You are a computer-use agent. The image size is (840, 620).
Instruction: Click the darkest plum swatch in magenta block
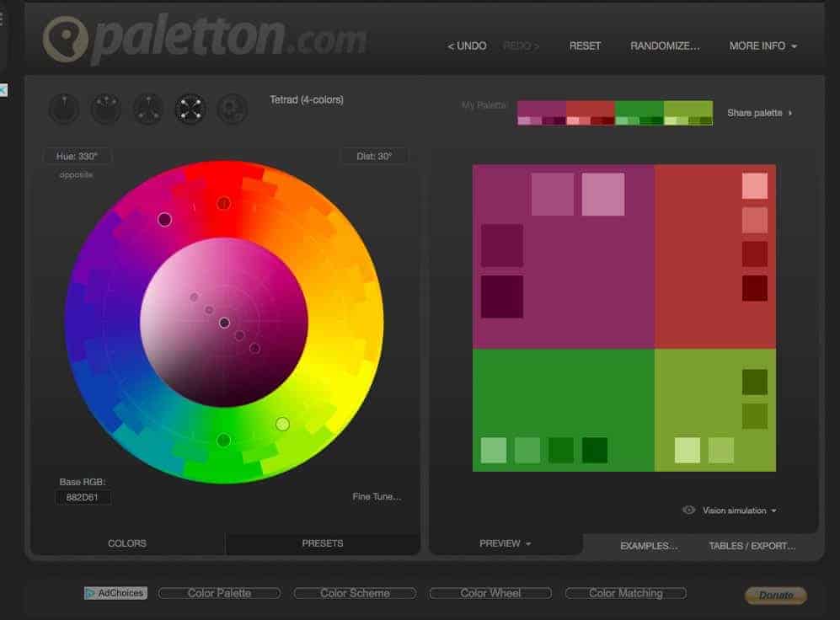coord(502,297)
